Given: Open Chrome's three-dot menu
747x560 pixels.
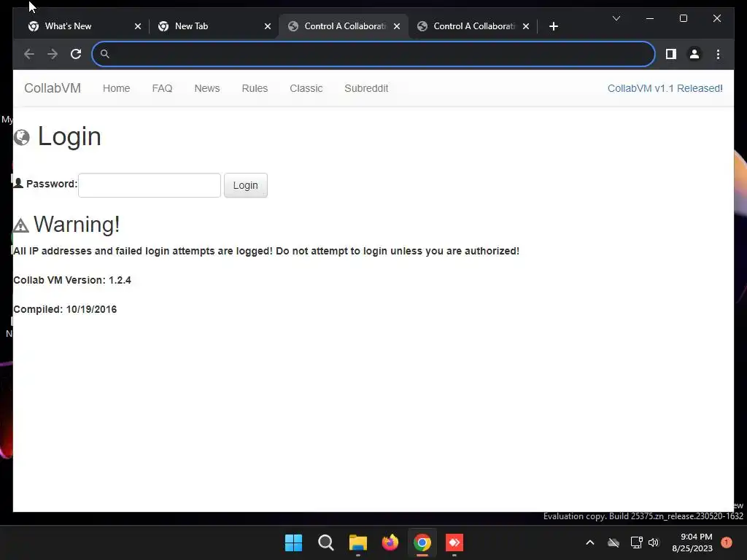Looking at the screenshot, I should (x=718, y=54).
